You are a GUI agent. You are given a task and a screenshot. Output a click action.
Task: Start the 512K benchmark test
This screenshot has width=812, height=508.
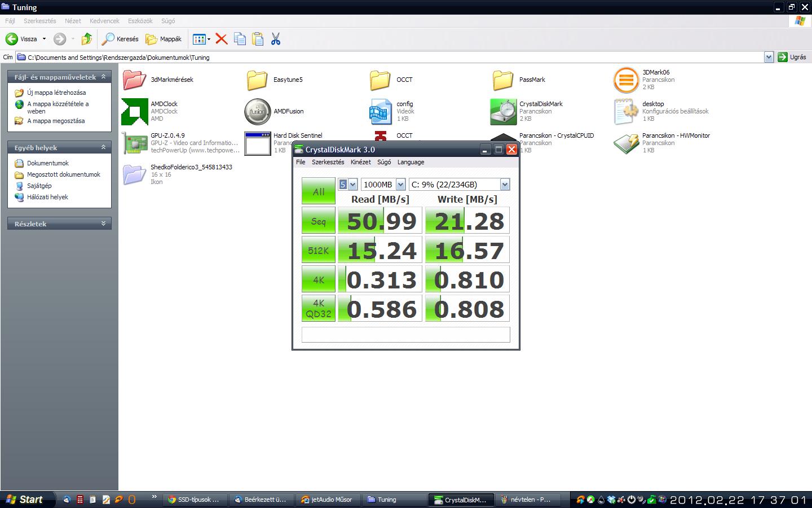(x=319, y=250)
